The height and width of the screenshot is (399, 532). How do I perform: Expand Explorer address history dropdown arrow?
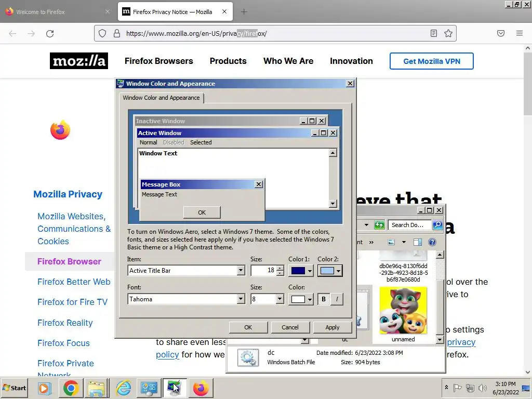[366, 224]
